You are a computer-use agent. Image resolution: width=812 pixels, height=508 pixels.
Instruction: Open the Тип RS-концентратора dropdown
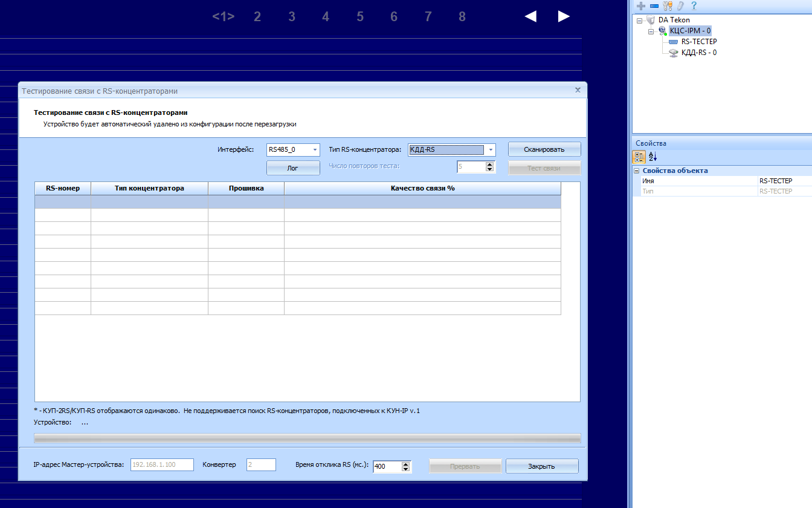click(x=491, y=150)
